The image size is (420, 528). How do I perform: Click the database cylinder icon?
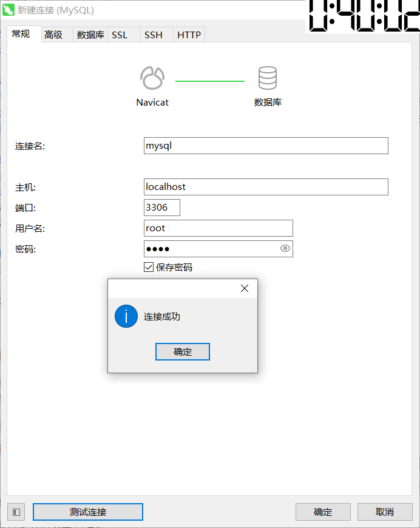268,78
